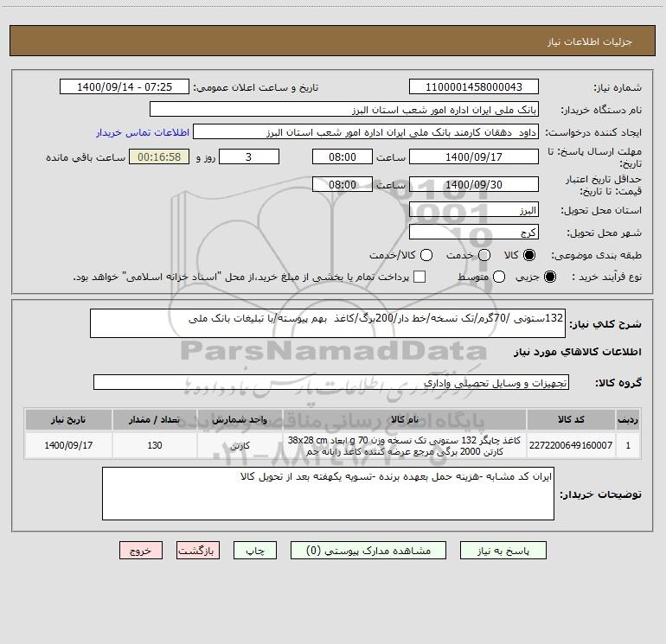The height and width of the screenshot is (644, 666).
Task: Click the delivery city کرج field
Action: pos(474,232)
